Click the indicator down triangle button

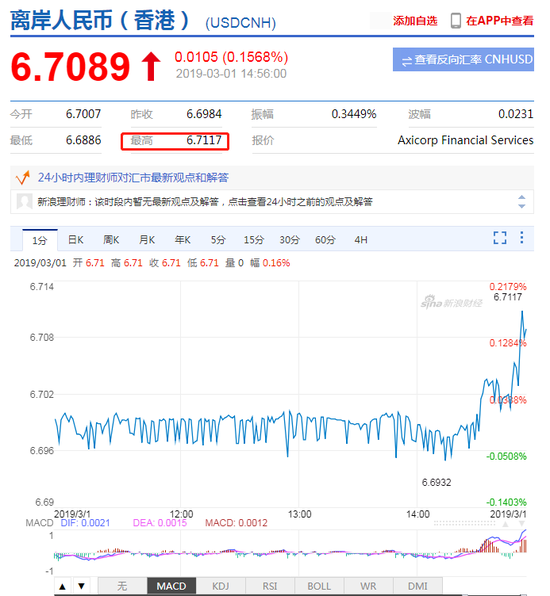(x=81, y=586)
